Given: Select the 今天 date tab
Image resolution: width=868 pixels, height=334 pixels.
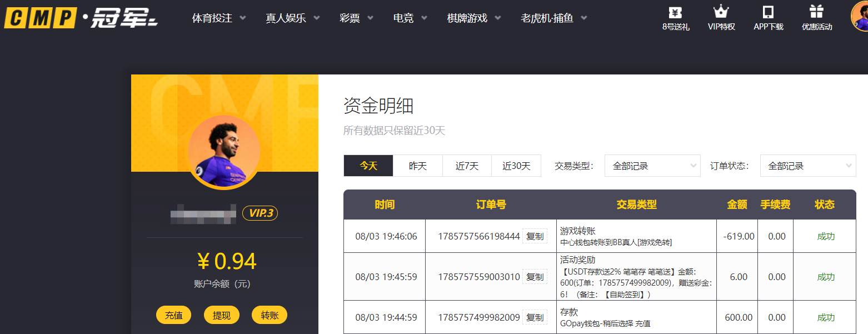Looking at the screenshot, I should click(368, 166).
